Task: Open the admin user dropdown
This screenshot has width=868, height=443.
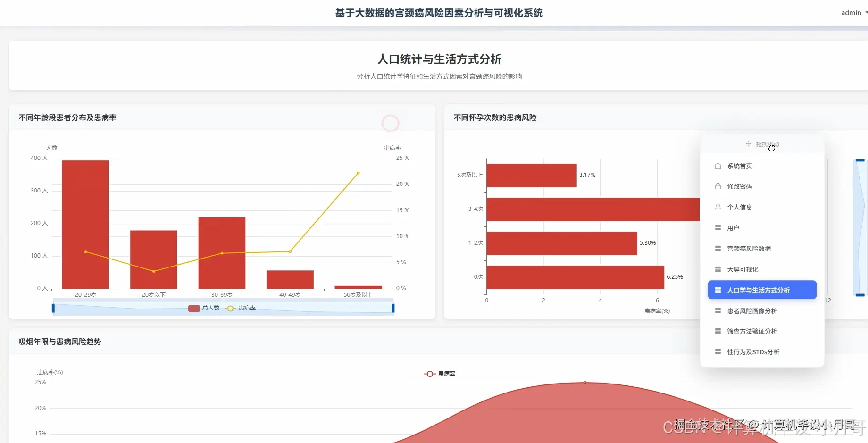Action: (x=854, y=13)
